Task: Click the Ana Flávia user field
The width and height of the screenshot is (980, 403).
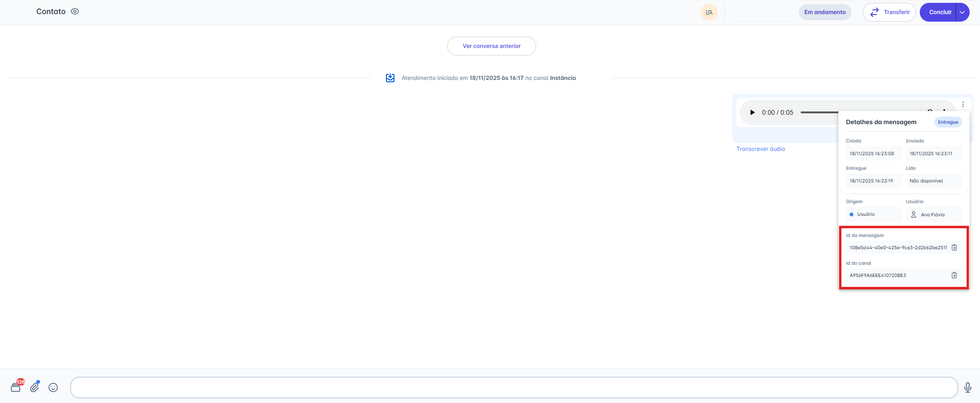Action: 933,214
